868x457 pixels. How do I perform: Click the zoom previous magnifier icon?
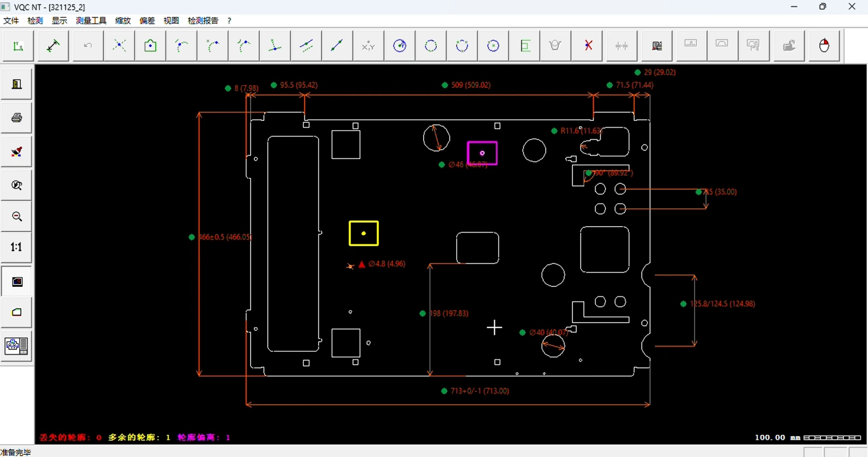coord(17,185)
